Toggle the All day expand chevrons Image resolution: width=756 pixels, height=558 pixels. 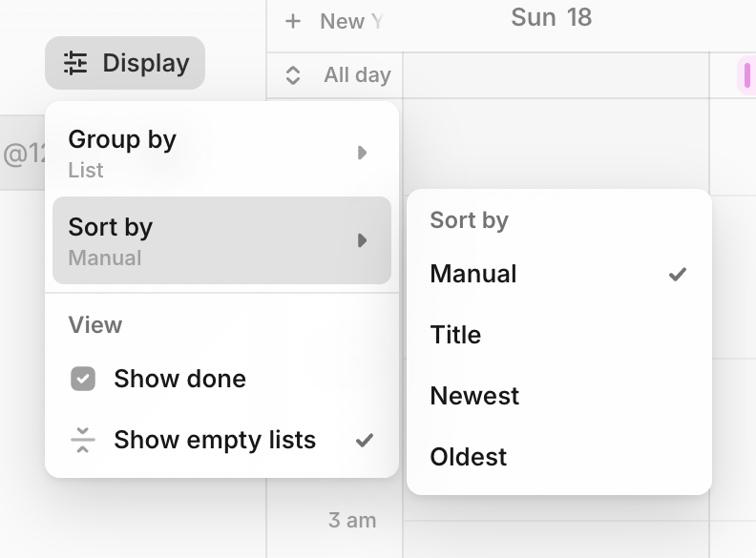(x=293, y=75)
